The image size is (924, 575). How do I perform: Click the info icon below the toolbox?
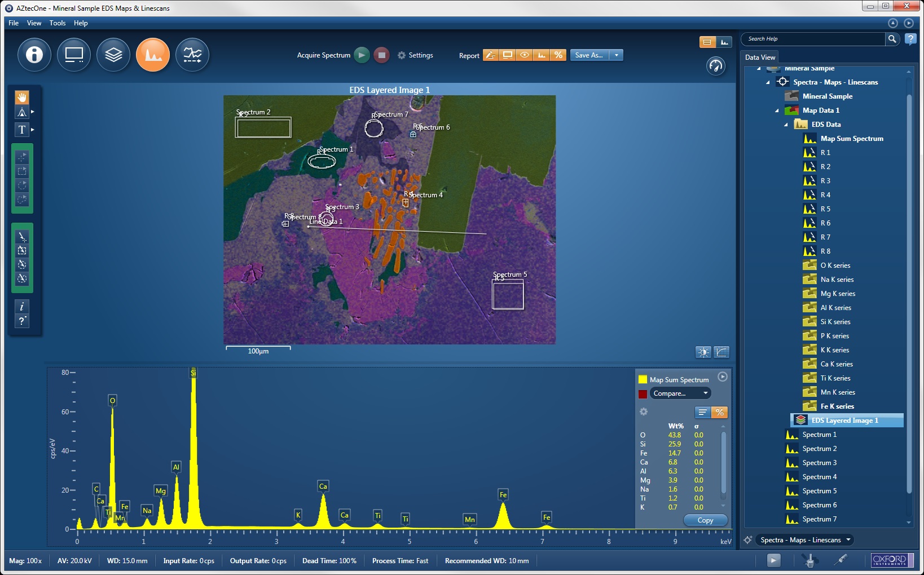click(x=21, y=307)
